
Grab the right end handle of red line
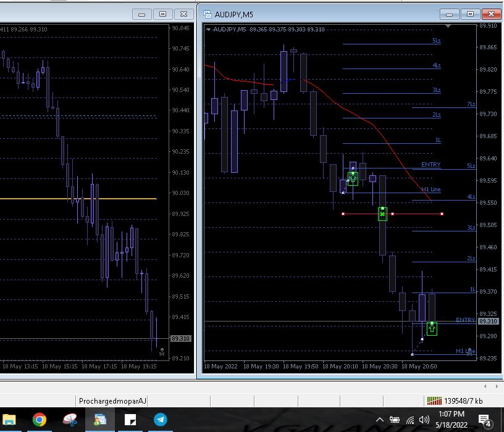[442, 214]
